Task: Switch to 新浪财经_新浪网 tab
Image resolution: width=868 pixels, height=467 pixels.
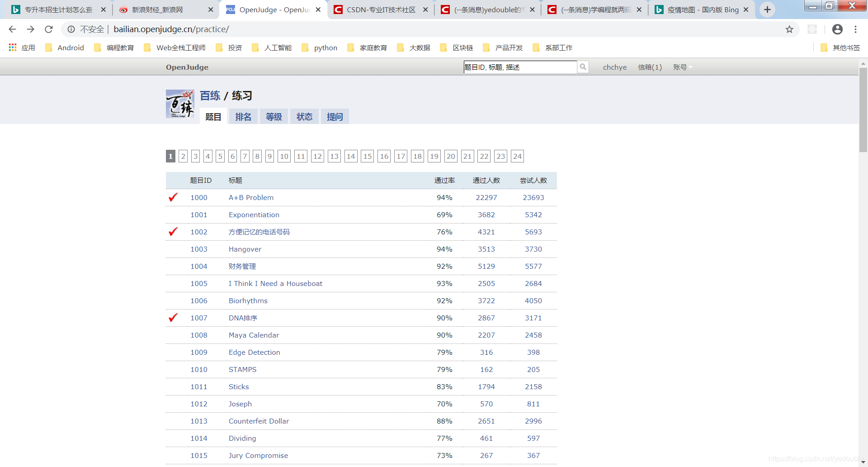Action: click(x=165, y=10)
